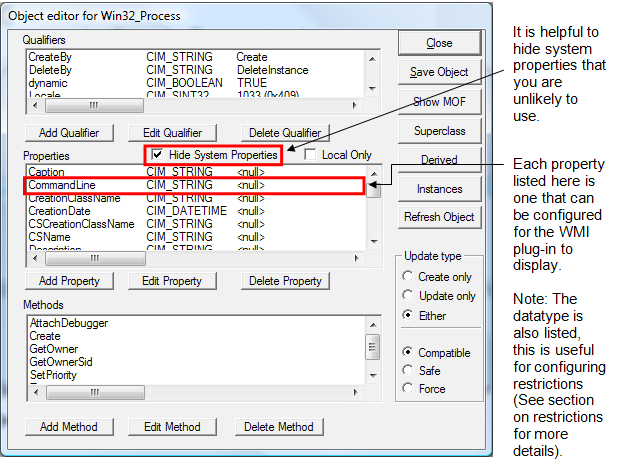The width and height of the screenshot is (641, 460).
Task: Click Add Qualifier button
Action: (69, 133)
